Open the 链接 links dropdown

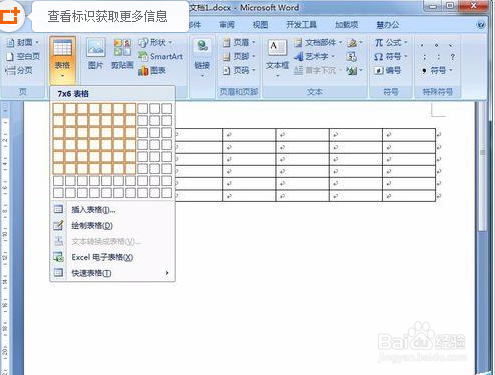tap(202, 59)
